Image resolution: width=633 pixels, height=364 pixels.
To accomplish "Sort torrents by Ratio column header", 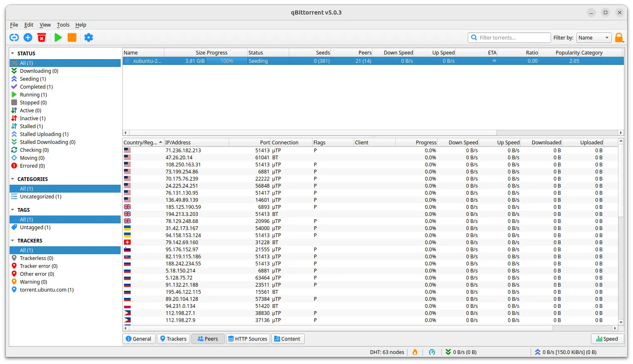I will click(518, 53).
